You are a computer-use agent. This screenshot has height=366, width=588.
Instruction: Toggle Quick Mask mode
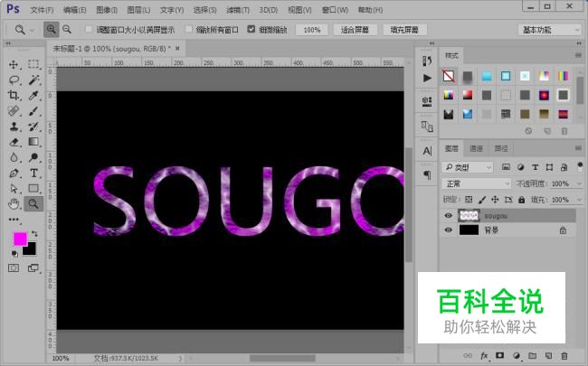tap(14, 267)
